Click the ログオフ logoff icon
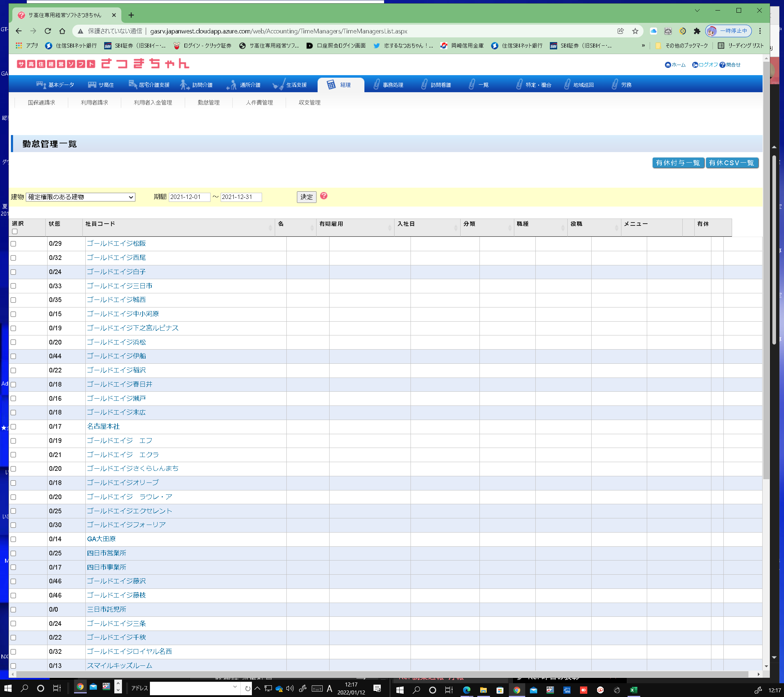 (695, 65)
